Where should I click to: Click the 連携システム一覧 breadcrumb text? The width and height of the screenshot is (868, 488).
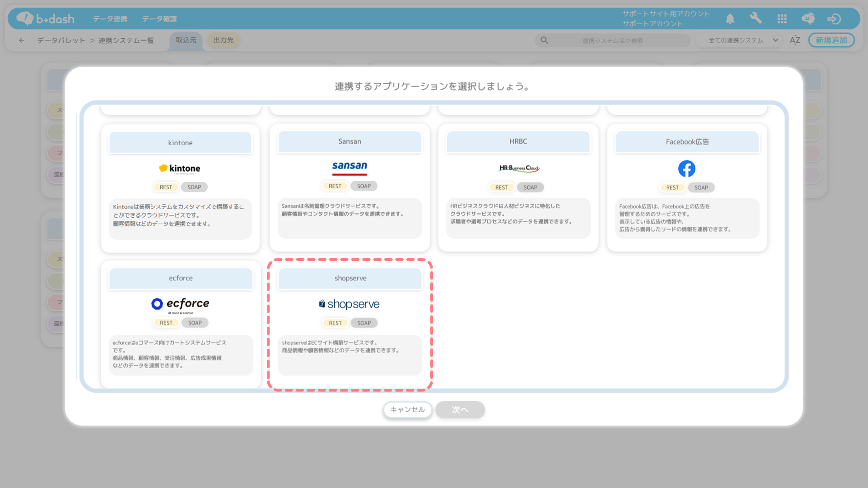pos(126,40)
